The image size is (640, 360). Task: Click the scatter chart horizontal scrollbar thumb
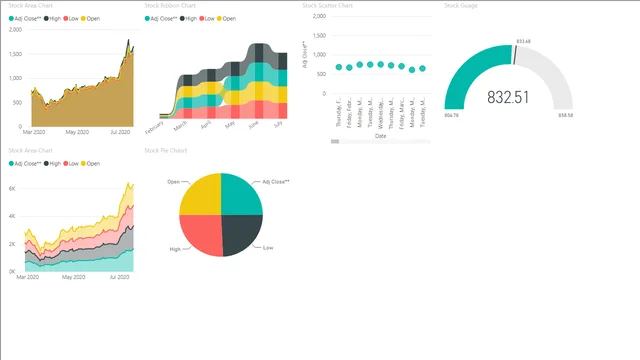pyautogui.click(x=335, y=142)
